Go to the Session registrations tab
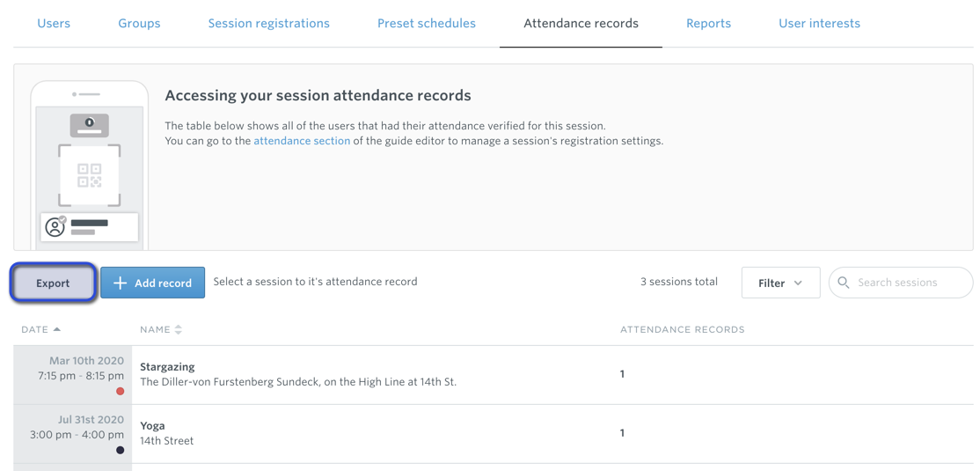 pos(268,23)
